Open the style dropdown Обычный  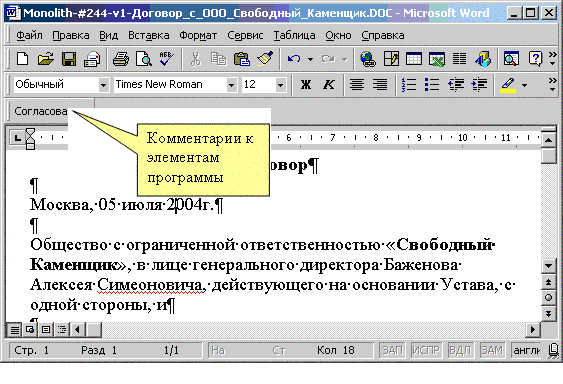[x=103, y=85]
